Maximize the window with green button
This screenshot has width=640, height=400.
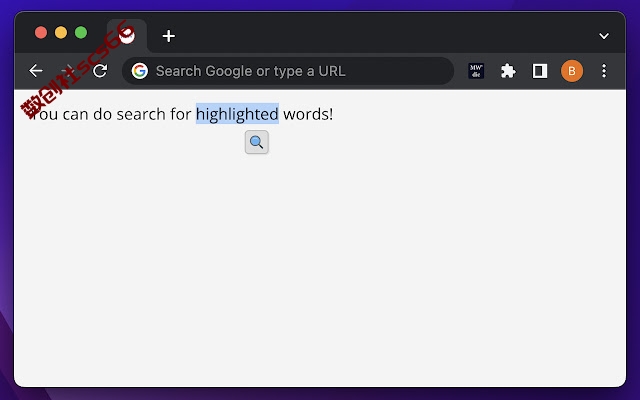81,32
